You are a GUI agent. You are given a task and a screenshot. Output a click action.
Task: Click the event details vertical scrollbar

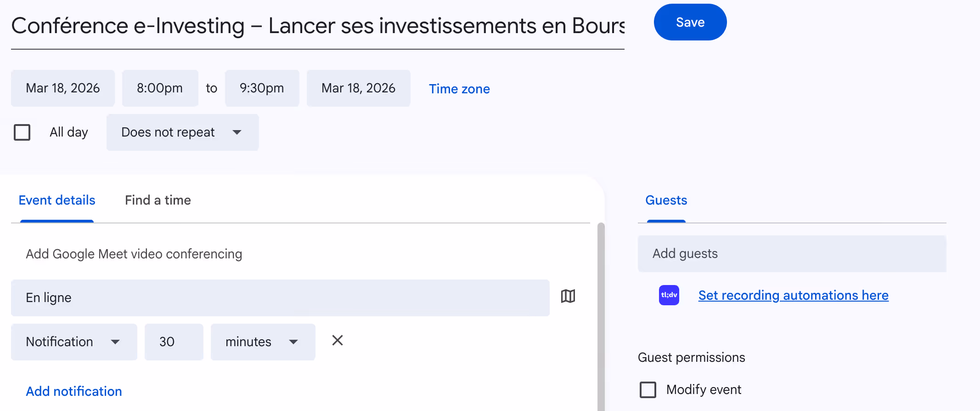click(601, 317)
